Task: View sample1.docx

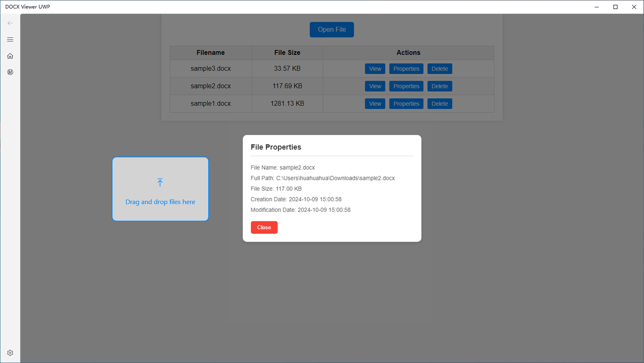Action: (375, 104)
